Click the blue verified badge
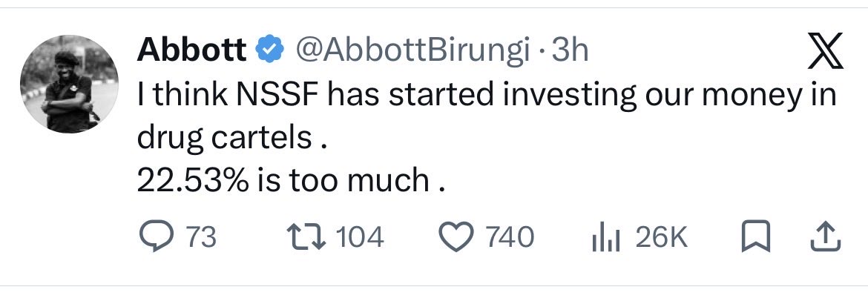The image size is (868, 301). [269, 51]
